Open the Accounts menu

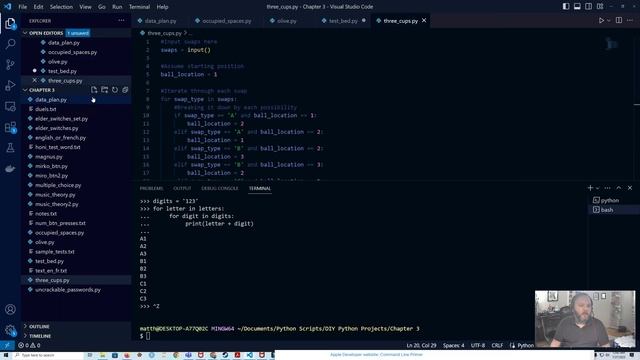click(x=10, y=309)
